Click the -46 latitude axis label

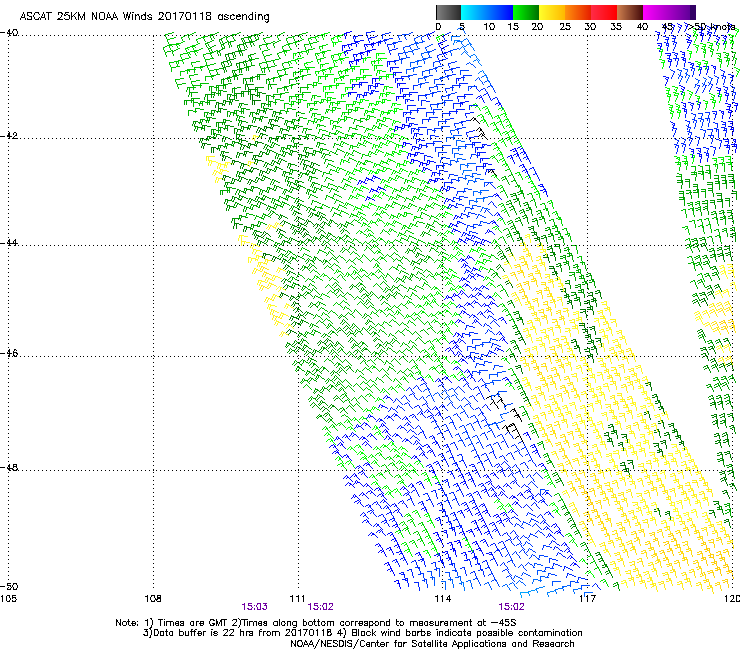[9, 354]
